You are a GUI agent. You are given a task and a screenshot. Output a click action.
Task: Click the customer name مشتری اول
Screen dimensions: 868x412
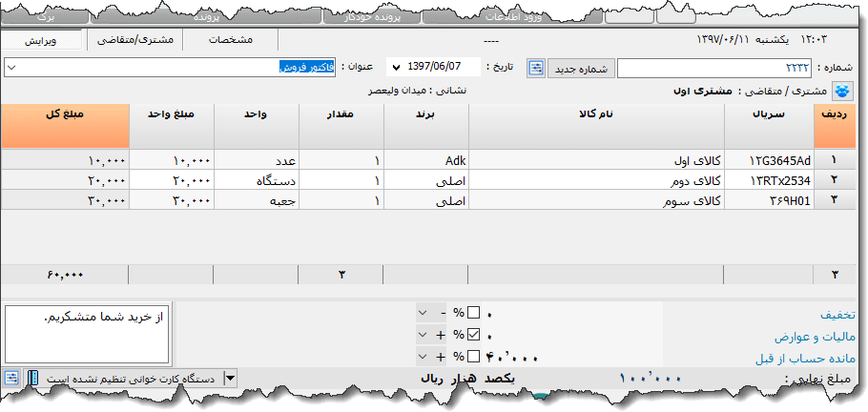702,91
